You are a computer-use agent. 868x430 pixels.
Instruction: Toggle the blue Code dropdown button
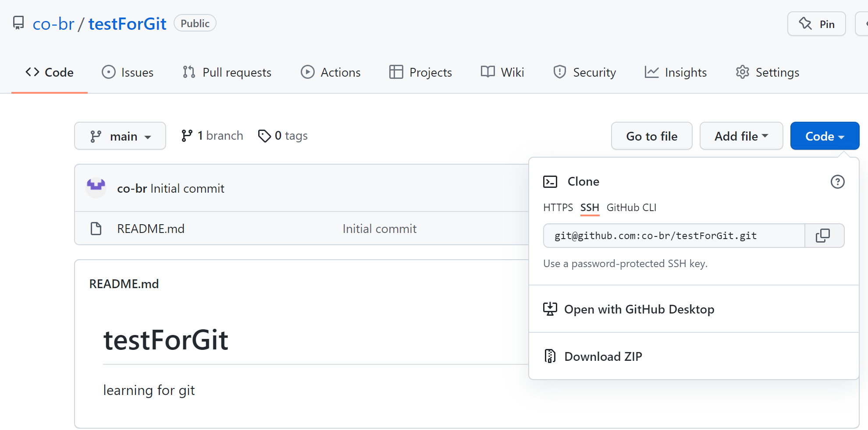pyautogui.click(x=825, y=136)
